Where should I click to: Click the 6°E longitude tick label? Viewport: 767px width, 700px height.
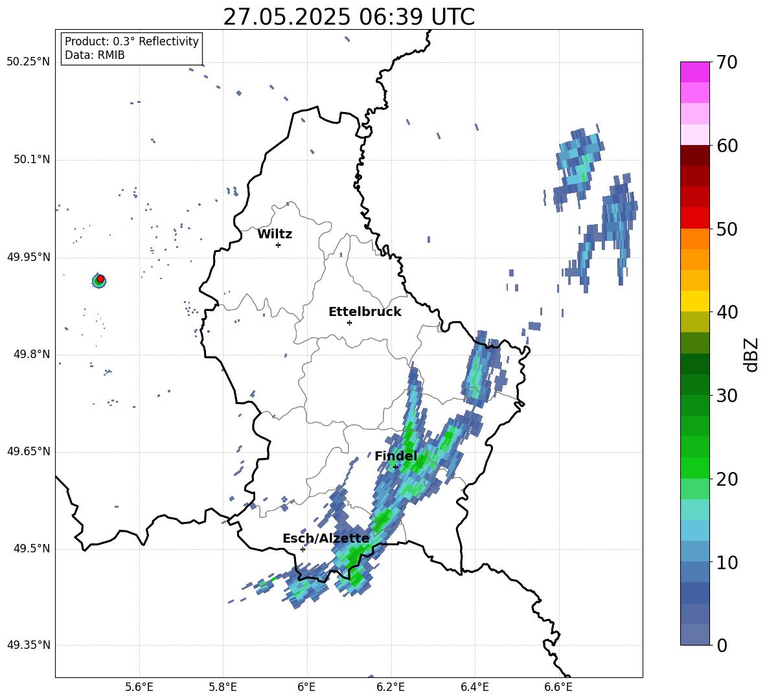click(306, 688)
